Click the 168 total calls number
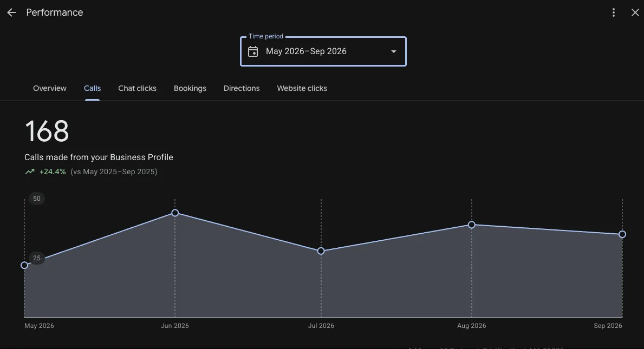Viewport: 644px width, 349px height. 47,131
